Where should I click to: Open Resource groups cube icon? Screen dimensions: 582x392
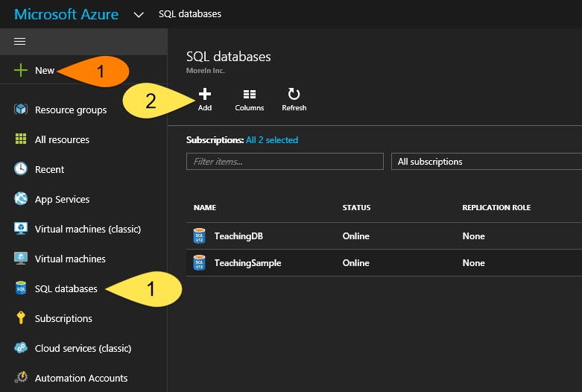21,110
